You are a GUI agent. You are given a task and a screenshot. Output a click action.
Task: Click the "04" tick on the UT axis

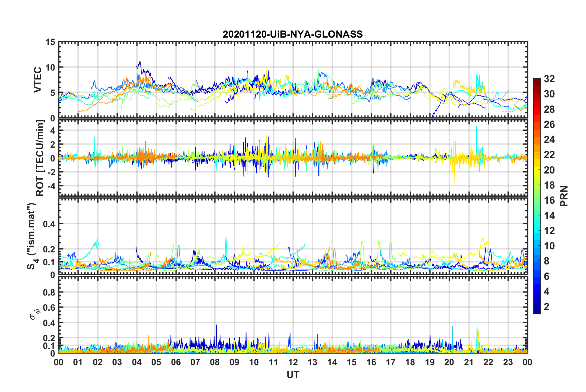click(x=137, y=362)
